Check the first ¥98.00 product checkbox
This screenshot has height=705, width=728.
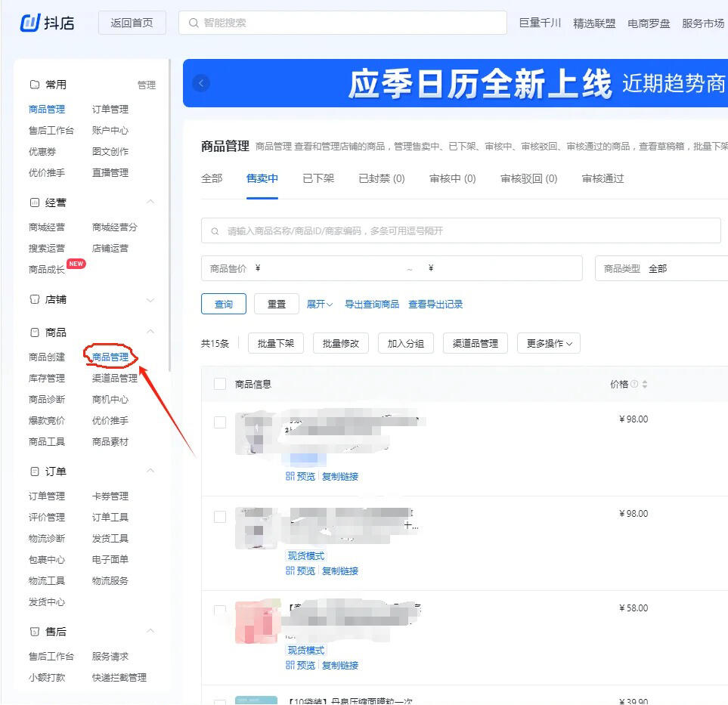click(x=219, y=422)
